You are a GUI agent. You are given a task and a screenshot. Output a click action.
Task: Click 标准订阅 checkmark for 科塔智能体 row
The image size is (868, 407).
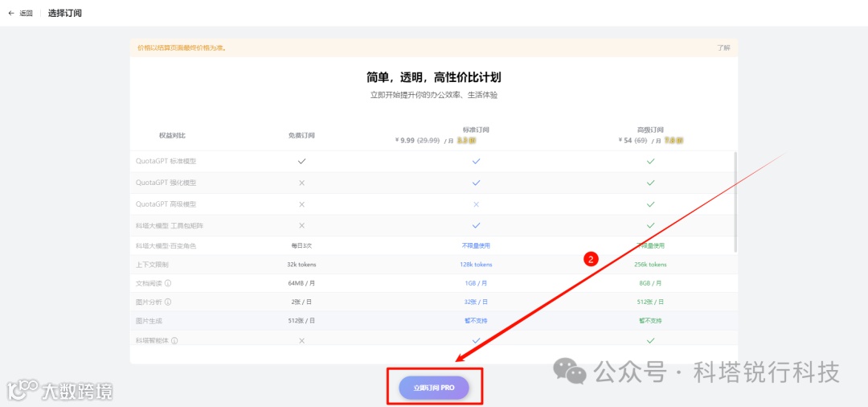(476, 340)
